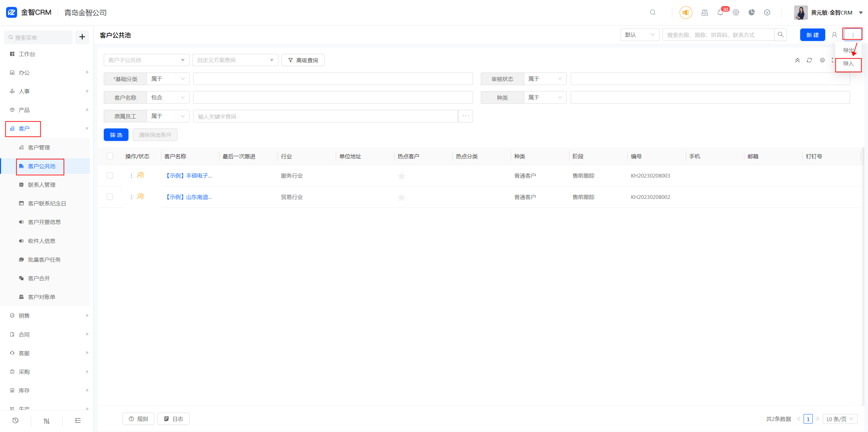Tick checkbox for 山东南迪 customer row
868x432 pixels.
click(x=110, y=197)
